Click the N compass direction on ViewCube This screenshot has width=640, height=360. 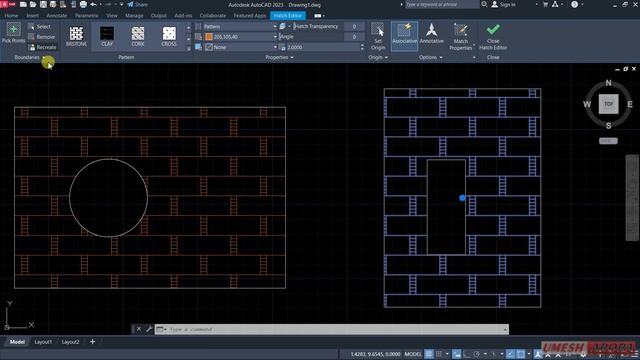609,83
